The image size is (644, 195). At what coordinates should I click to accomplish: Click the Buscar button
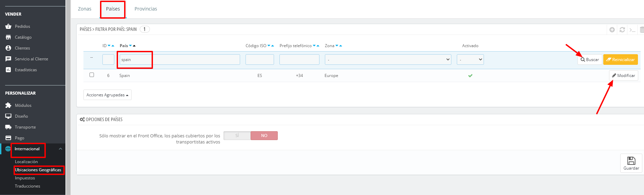pos(590,60)
